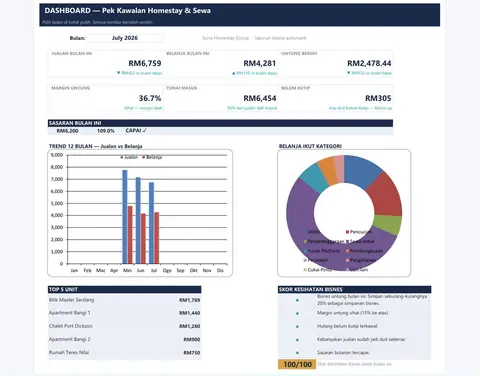Click the SASARAN BULAN INI header bar

(x=220, y=123)
